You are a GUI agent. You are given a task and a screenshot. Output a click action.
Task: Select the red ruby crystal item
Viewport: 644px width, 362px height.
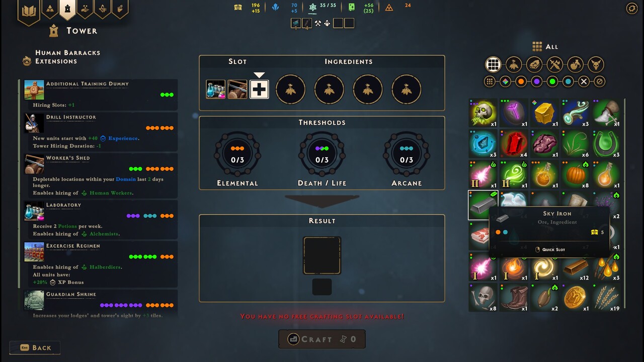pyautogui.click(x=514, y=143)
